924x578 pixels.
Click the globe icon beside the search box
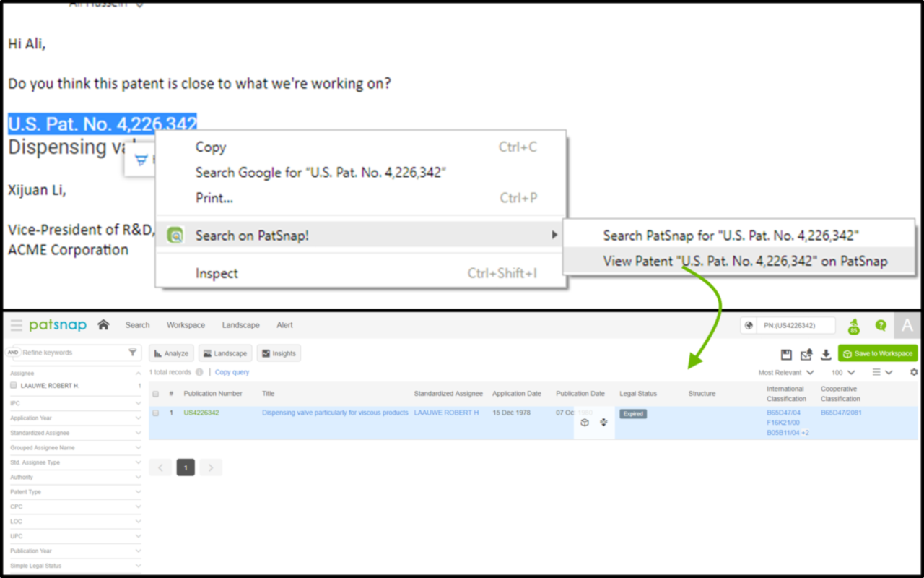pyautogui.click(x=749, y=326)
